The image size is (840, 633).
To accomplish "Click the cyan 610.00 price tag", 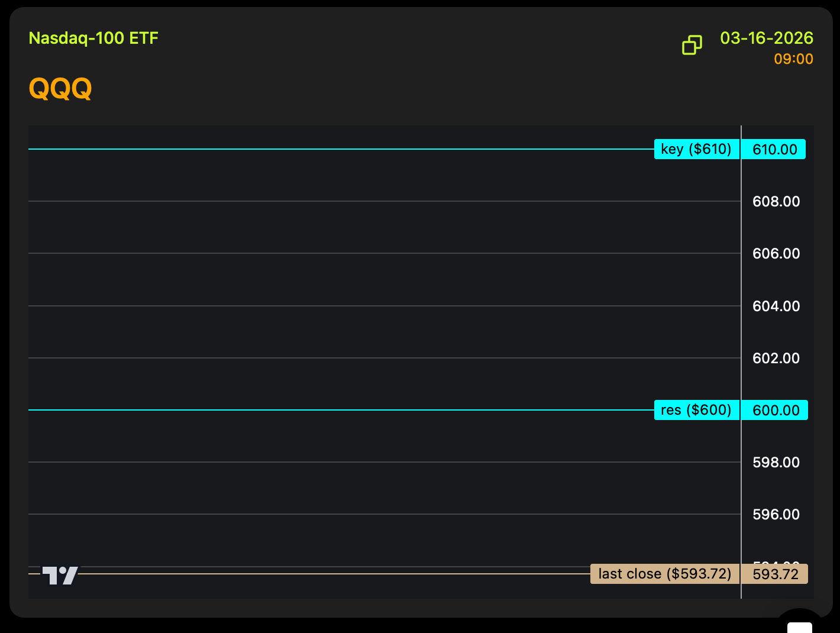I will [x=774, y=150].
